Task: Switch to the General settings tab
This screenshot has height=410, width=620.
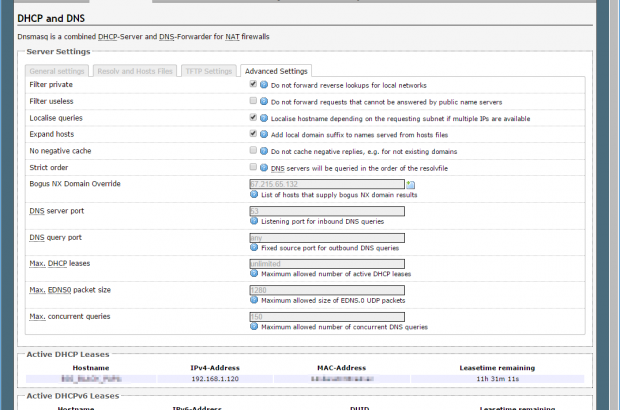Action: tap(56, 71)
